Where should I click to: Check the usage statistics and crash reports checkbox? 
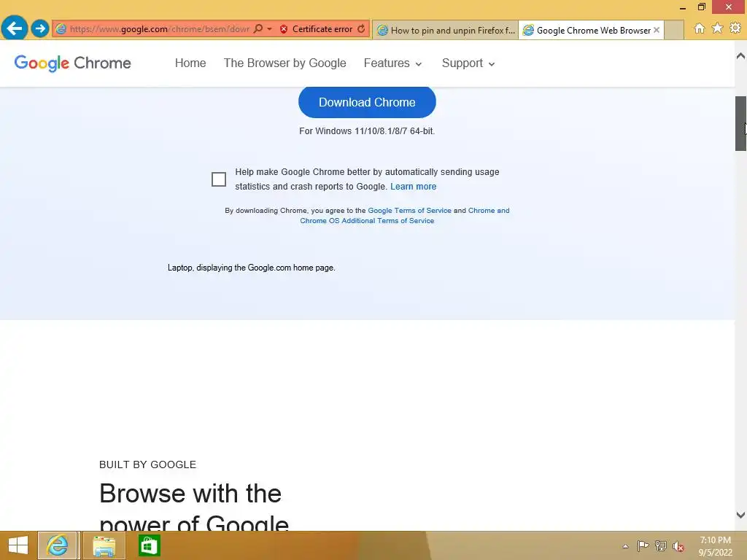(219, 179)
